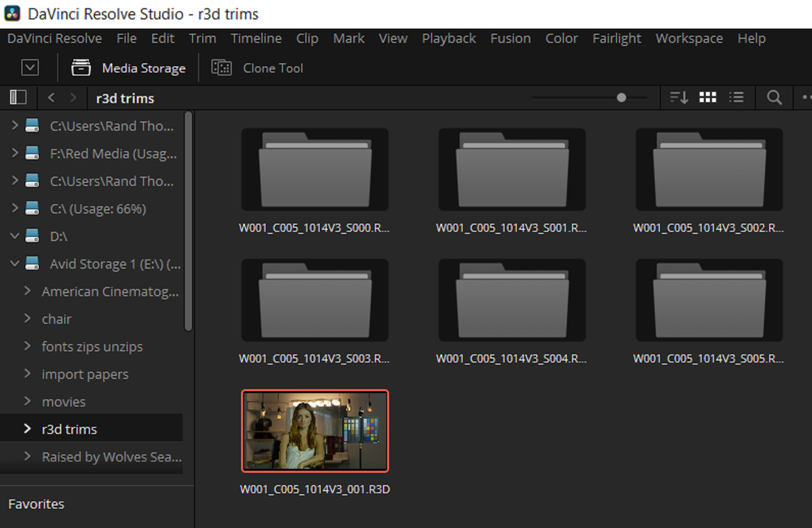Click the W001_C005_1014V3_001.R3D filename text
The image size is (812, 528).
pos(315,490)
